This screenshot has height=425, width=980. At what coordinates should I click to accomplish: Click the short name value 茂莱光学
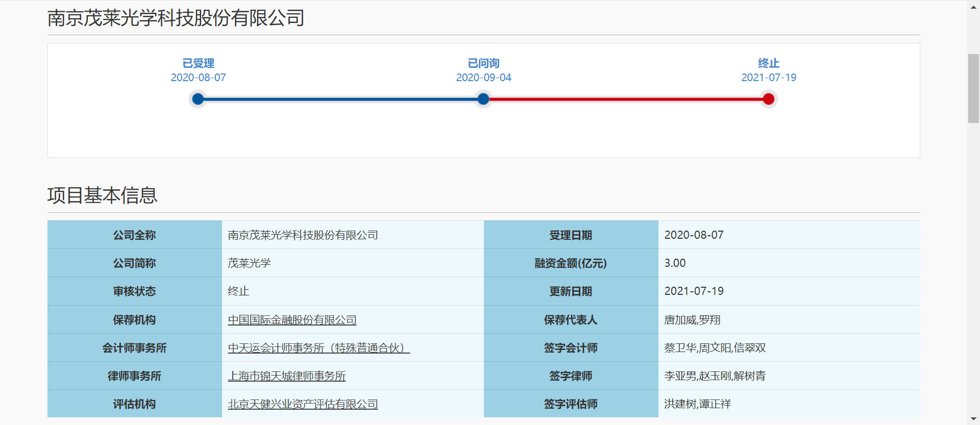click(x=249, y=263)
